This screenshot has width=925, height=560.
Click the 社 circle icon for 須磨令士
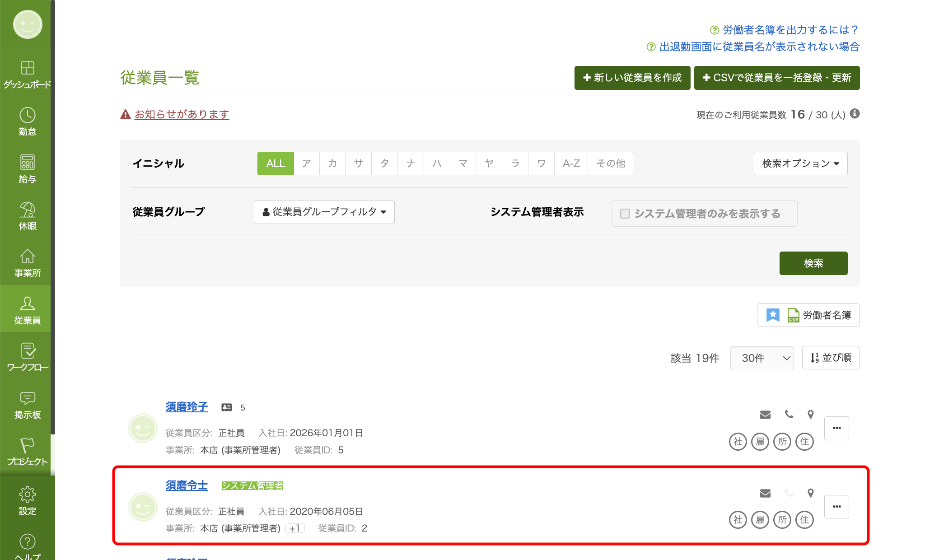tap(738, 520)
